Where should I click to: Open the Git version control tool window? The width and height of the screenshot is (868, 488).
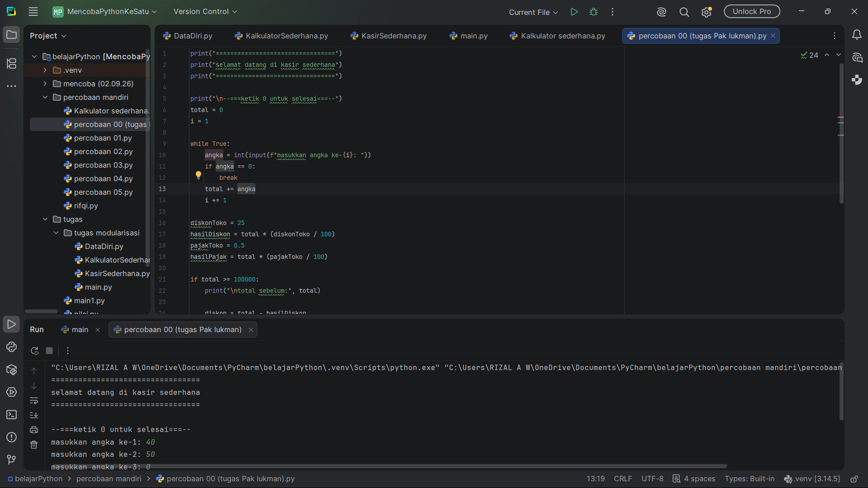(12, 460)
